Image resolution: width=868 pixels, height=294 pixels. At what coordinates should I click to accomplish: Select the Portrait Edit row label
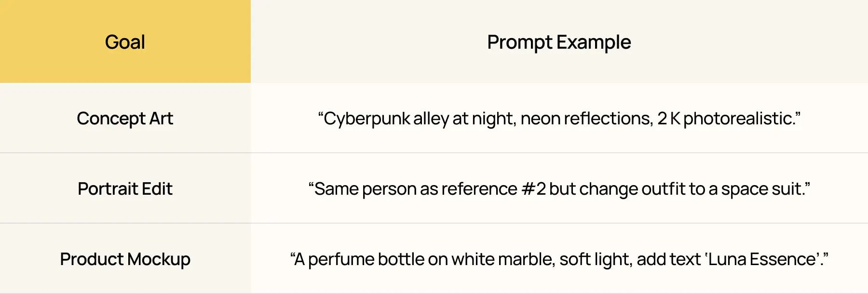click(125, 189)
